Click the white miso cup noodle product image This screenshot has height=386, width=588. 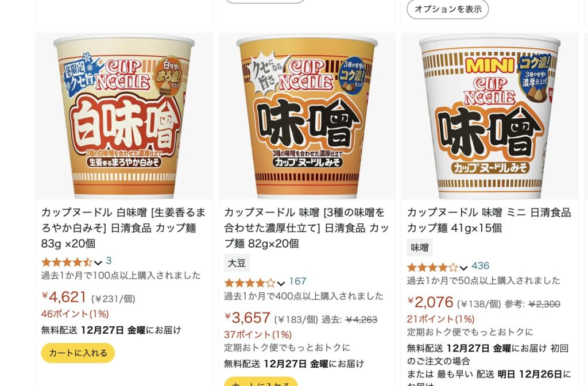pyautogui.click(x=124, y=116)
